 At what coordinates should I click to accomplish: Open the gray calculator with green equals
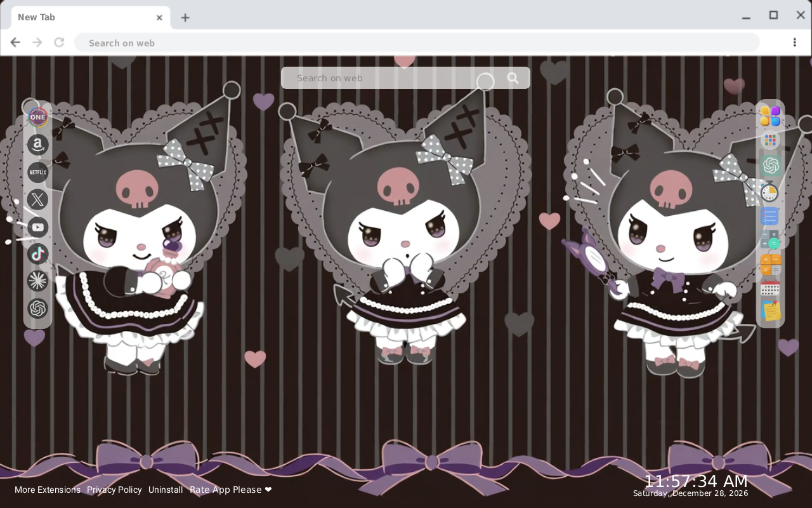[x=770, y=240]
